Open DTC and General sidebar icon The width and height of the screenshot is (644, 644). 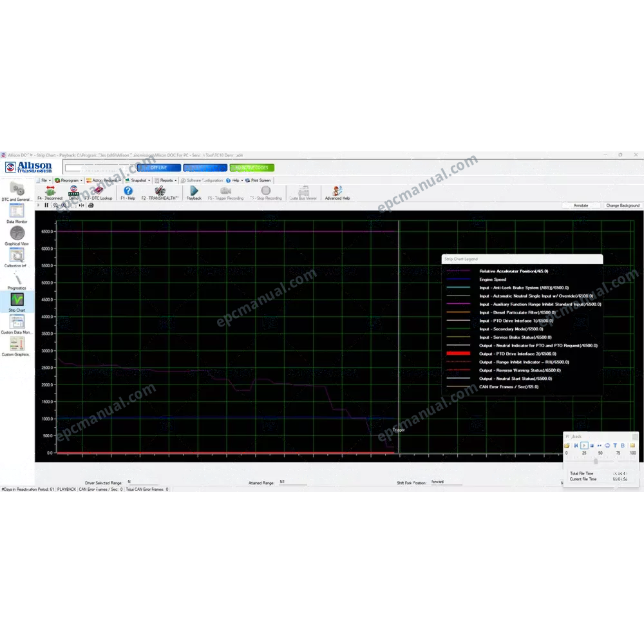point(17,189)
